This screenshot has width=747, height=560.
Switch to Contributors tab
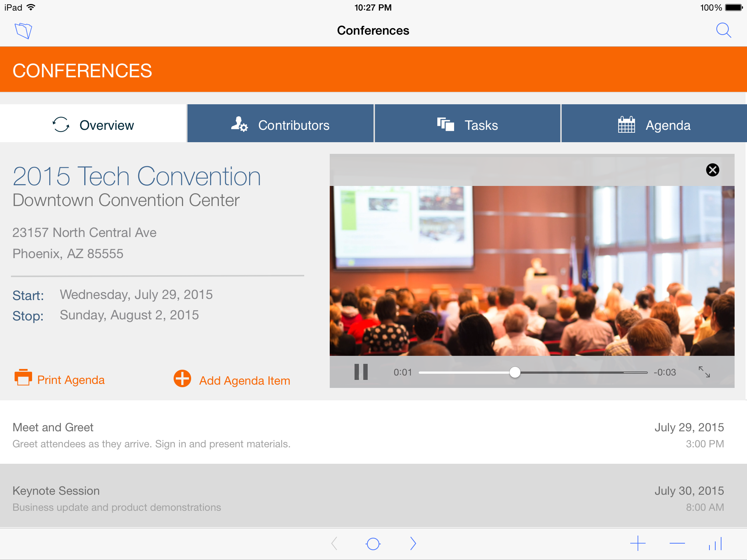click(x=280, y=125)
